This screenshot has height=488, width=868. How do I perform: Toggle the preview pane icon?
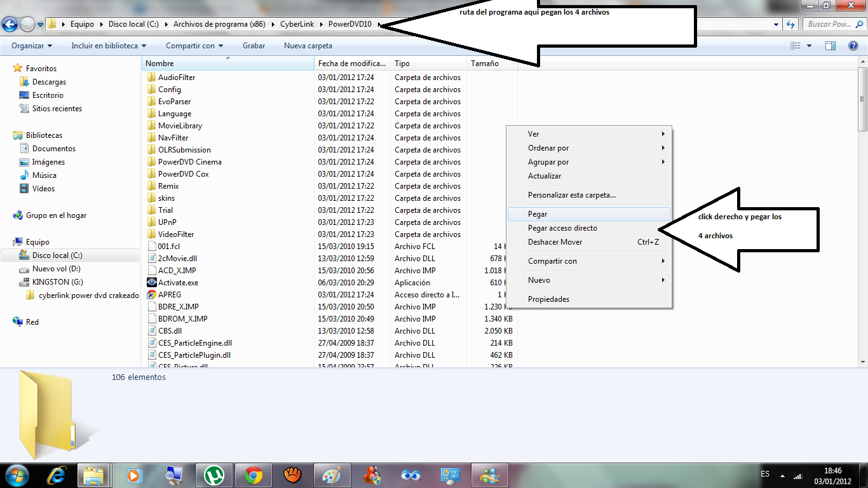tap(831, 46)
